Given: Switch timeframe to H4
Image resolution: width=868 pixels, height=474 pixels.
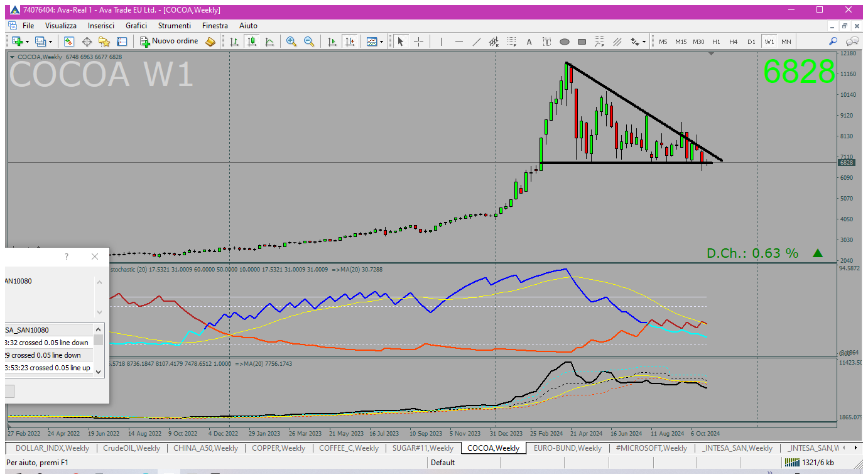Looking at the screenshot, I should coord(734,41).
